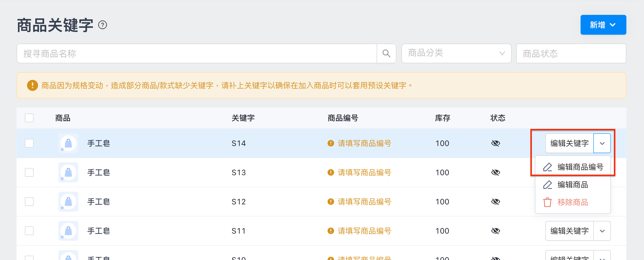644x260 pixels.
Task: Click keyword cell S14
Action: pyautogui.click(x=238, y=143)
